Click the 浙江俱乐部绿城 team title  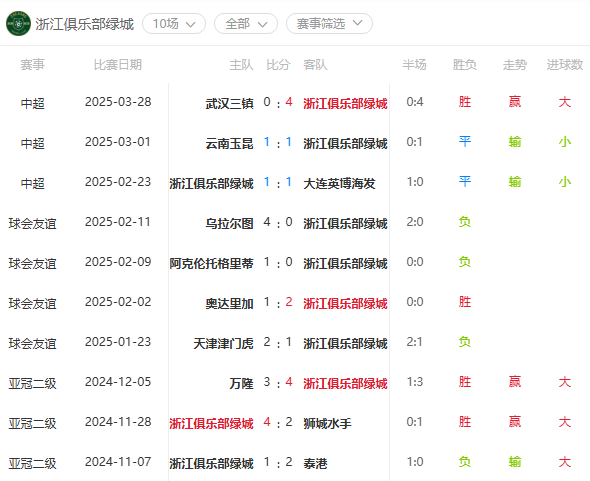(x=85, y=24)
